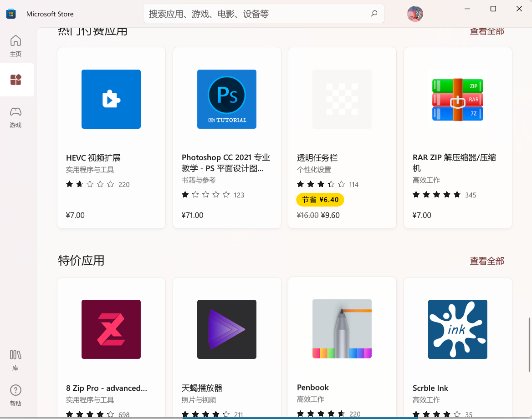Click the 天蝎播放器 play icon
Image resolution: width=532 pixels, height=419 pixels.
227,329
